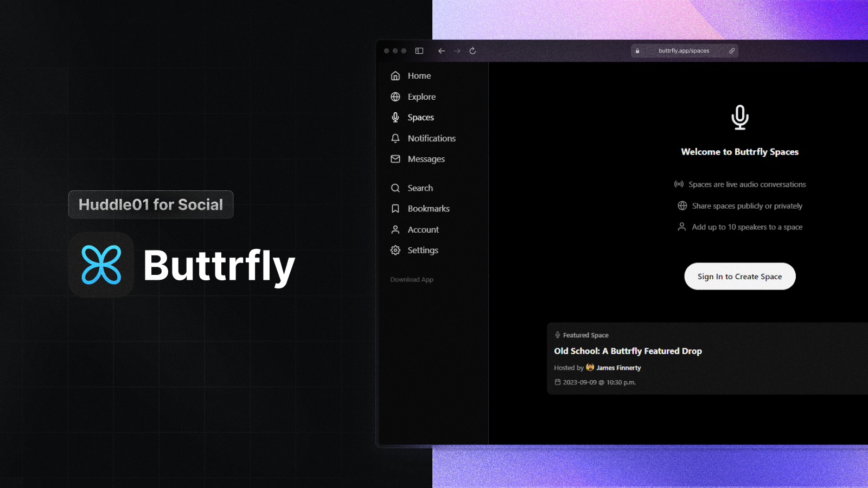The image size is (868, 488).
Task: Open Notifications from the sidebar
Action: (431, 138)
